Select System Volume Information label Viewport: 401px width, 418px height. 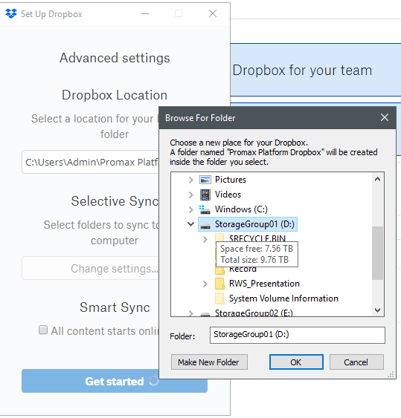pyautogui.click(x=284, y=298)
